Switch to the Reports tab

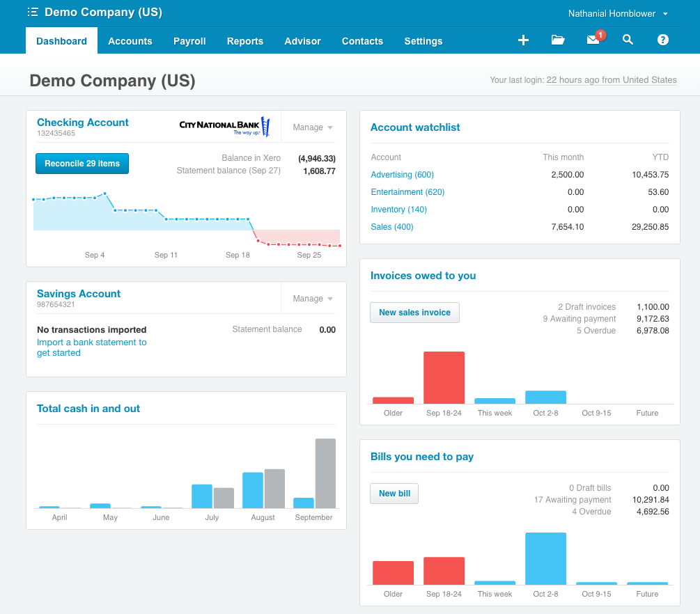pyautogui.click(x=244, y=42)
